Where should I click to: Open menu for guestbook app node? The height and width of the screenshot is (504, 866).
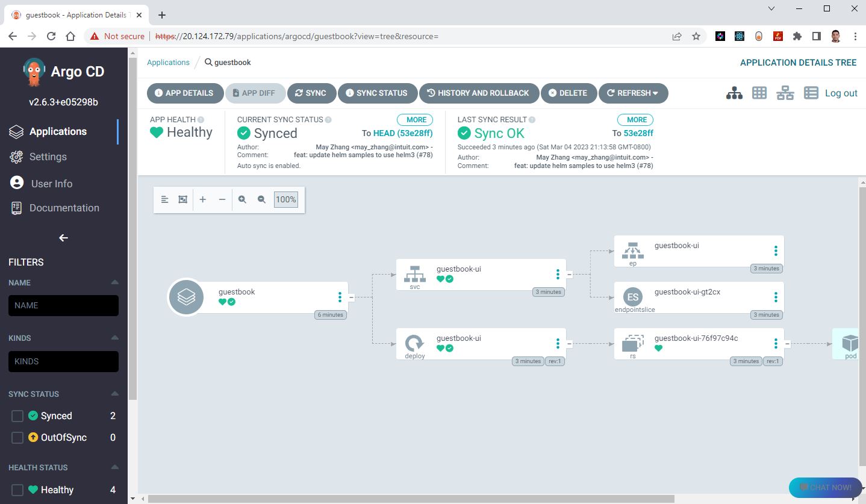(x=340, y=297)
